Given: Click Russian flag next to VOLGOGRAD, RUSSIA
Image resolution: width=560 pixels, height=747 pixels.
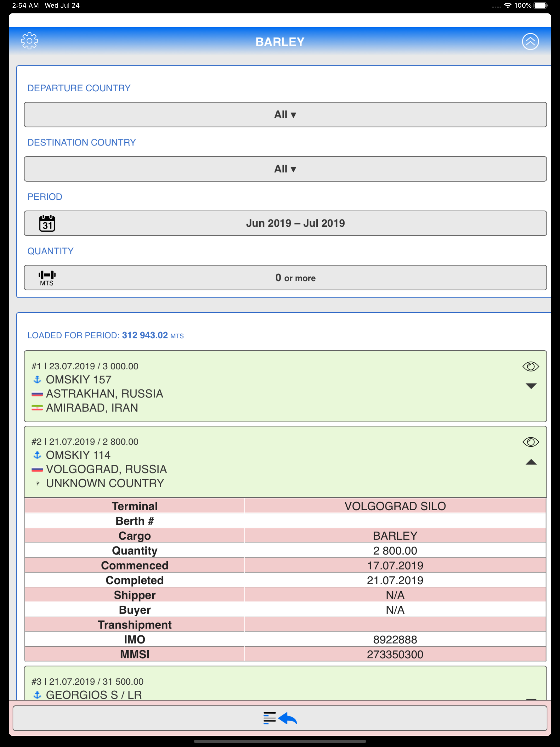Looking at the screenshot, I should (x=37, y=469).
